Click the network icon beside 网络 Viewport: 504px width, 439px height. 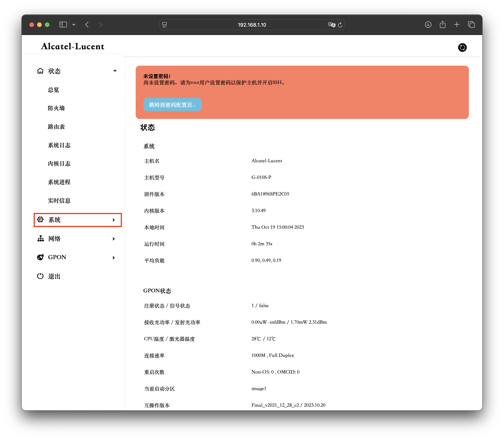point(40,239)
